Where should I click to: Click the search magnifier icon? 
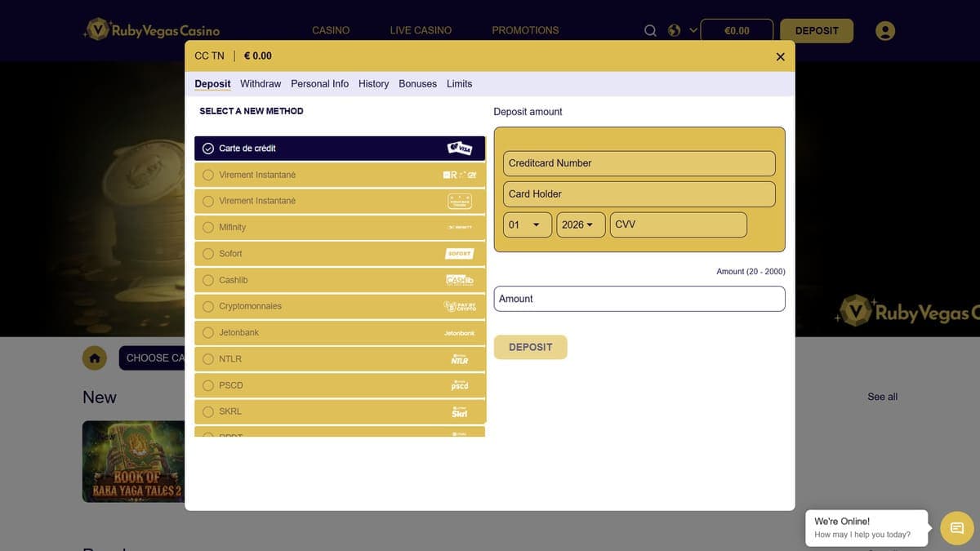[x=650, y=30]
